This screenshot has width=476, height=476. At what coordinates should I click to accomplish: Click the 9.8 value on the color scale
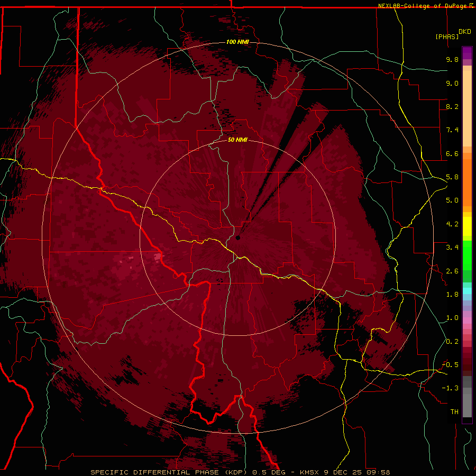(x=452, y=59)
